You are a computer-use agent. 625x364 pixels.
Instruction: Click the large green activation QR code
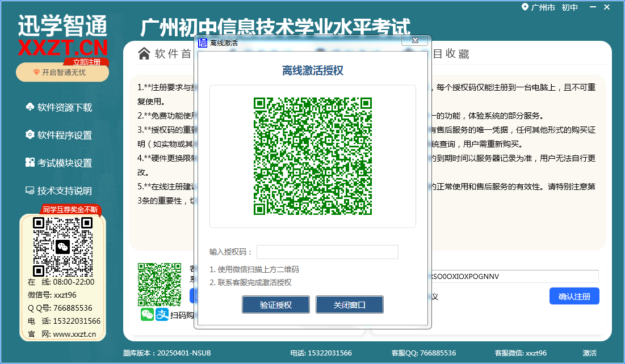312,156
